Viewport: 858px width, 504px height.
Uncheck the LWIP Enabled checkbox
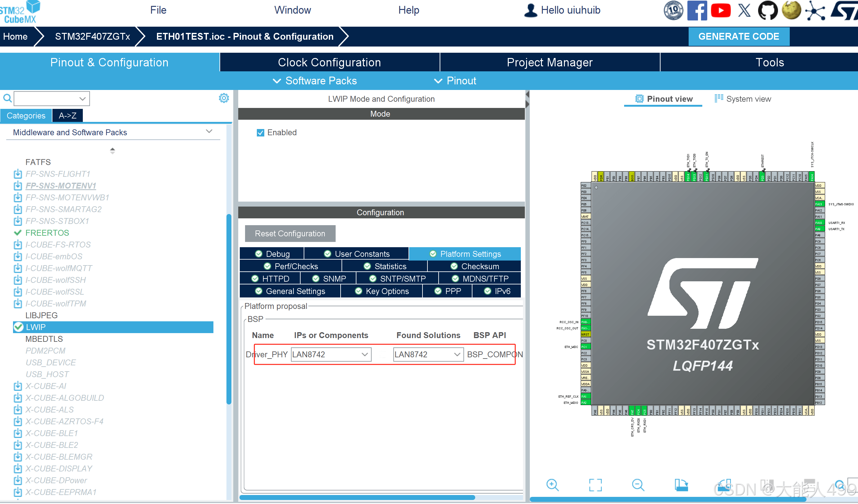(260, 133)
